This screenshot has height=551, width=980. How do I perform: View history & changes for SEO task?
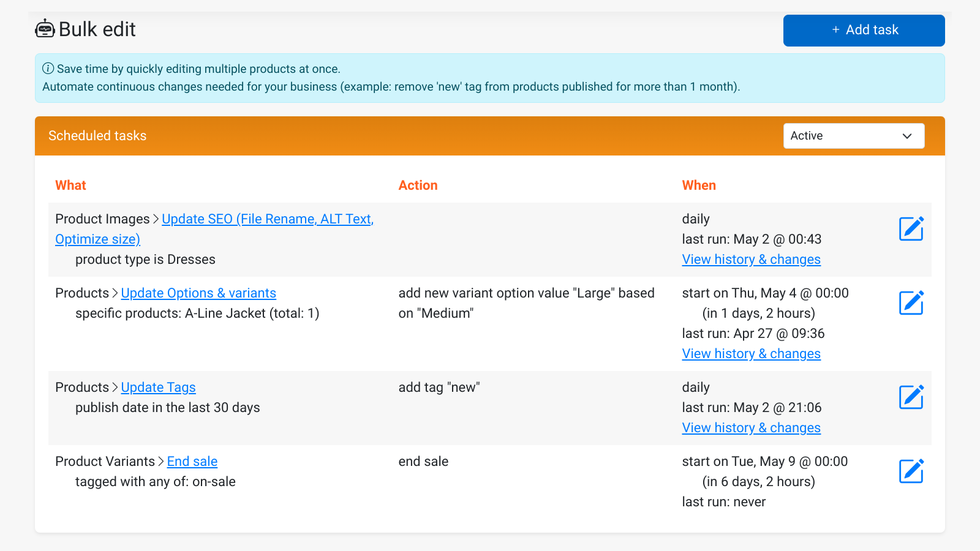[751, 260]
